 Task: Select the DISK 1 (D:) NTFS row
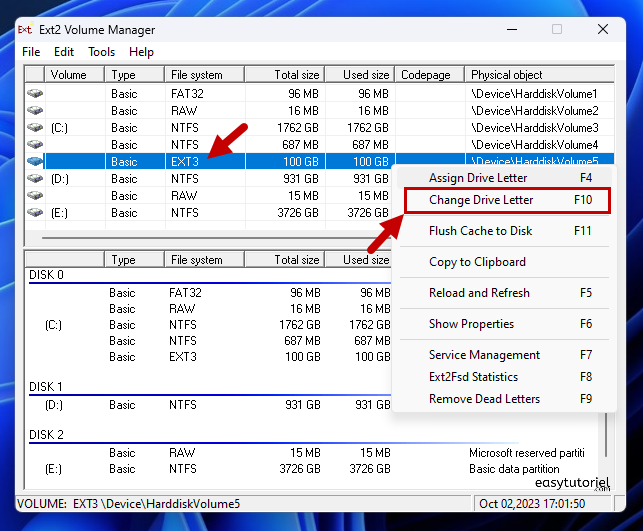200,405
